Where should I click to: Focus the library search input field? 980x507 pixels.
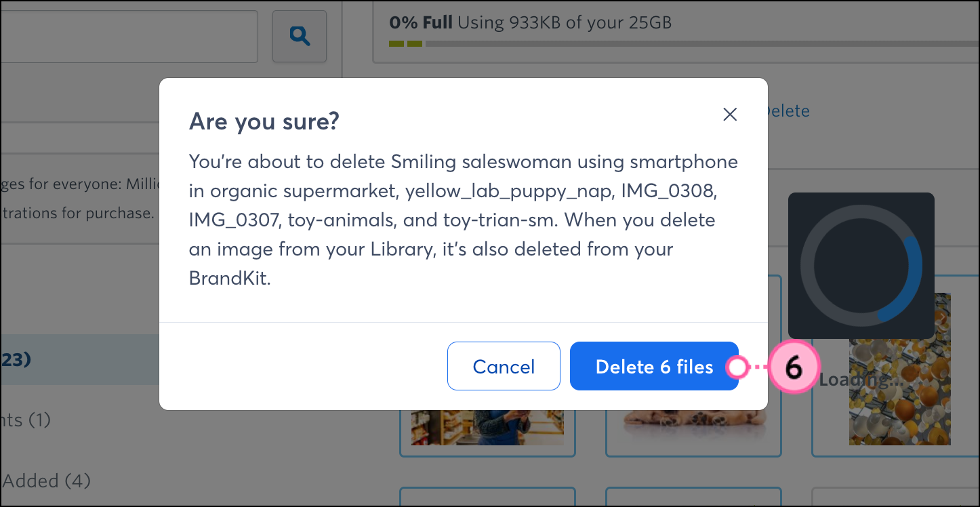[x=129, y=36]
